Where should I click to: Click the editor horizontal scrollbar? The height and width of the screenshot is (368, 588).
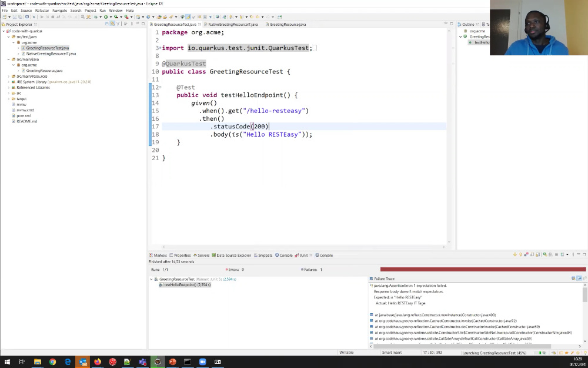[303, 247]
